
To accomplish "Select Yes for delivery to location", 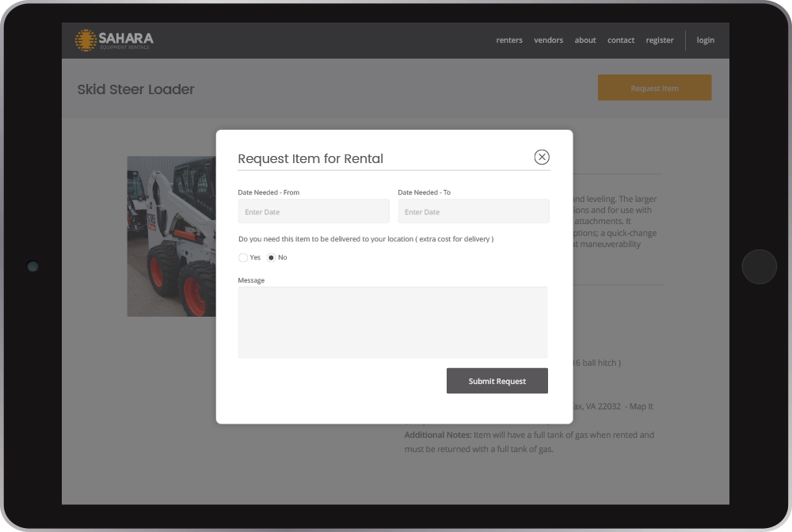I will tap(243, 258).
